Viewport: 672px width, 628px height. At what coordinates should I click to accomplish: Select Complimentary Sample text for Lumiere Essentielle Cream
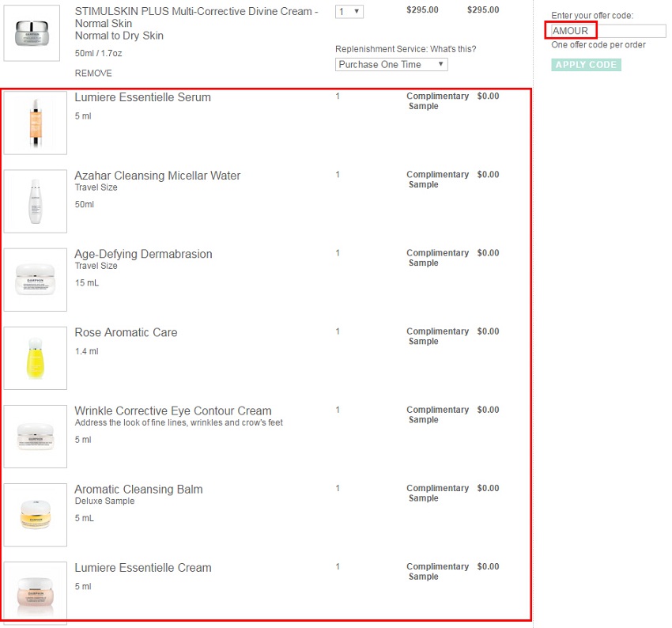coord(437,572)
